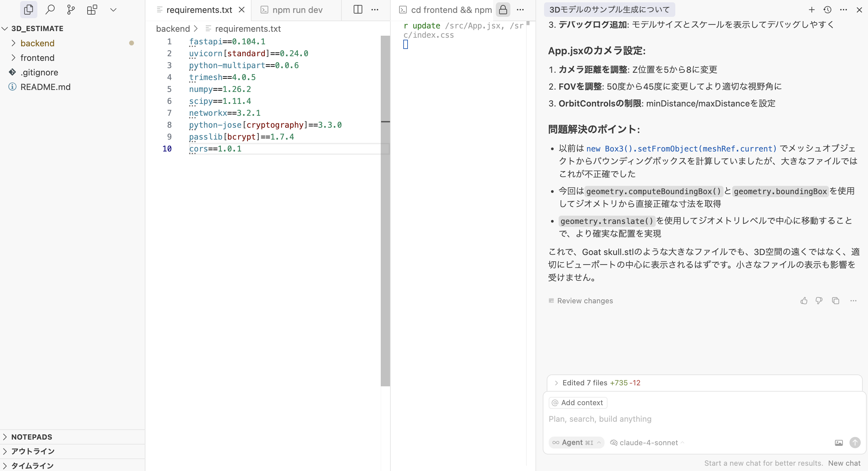Start a new chat with plus icon

[x=811, y=10]
